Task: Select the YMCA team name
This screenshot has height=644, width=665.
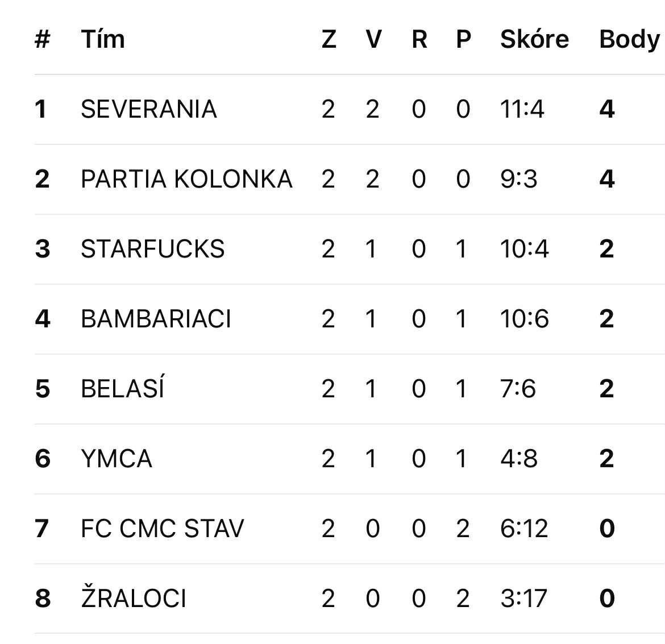Action: 117,459
